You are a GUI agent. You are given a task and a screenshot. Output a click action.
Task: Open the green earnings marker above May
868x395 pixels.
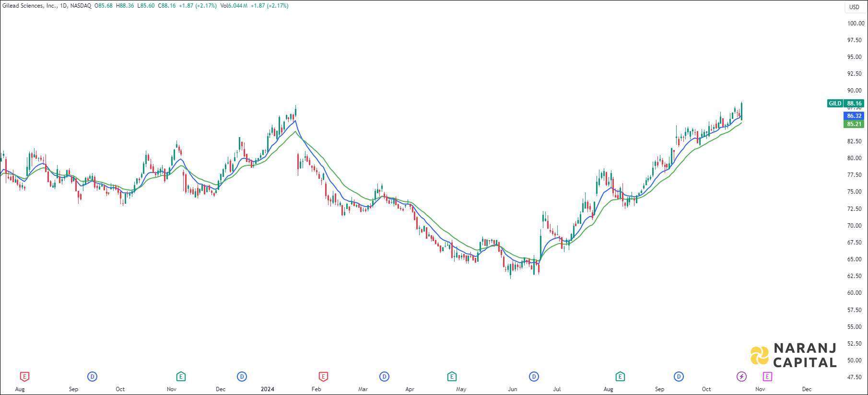[452, 377]
